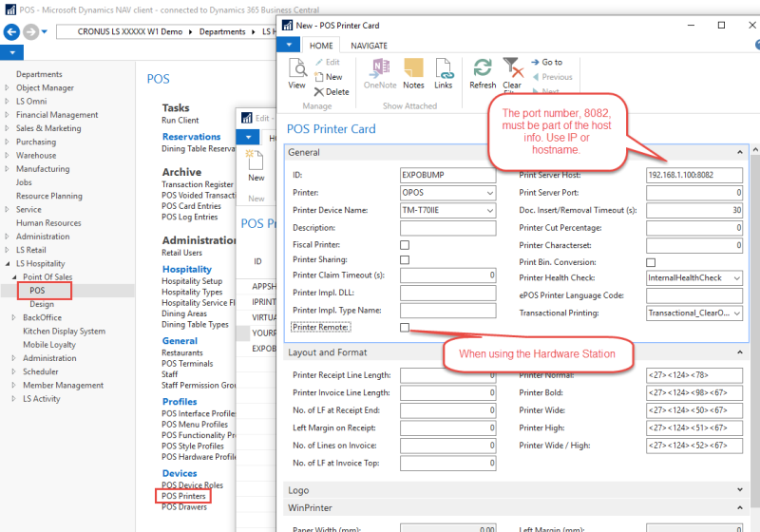Click the View icon in POS Printer Card ribbon
Viewport: 760px width, 532px height.
(297, 74)
